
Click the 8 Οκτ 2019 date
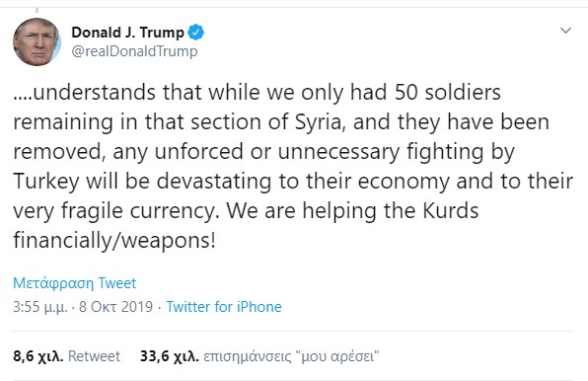click(x=115, y=307)
